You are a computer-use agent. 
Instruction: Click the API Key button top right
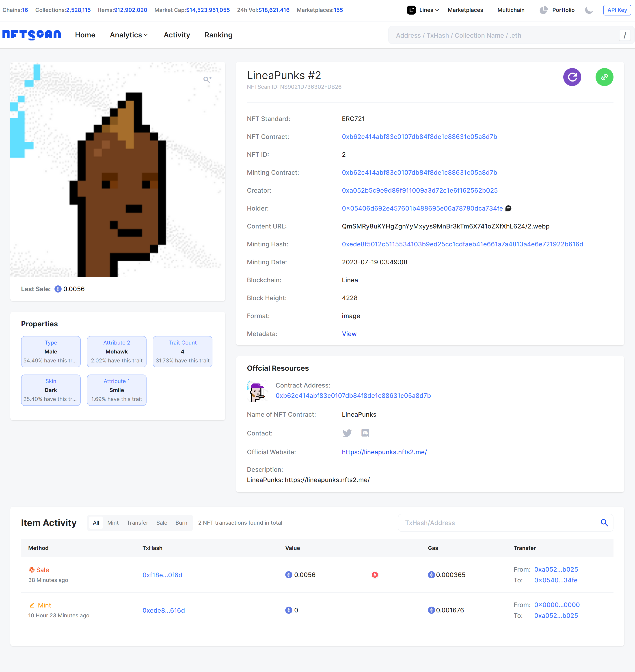click(618, 10)
